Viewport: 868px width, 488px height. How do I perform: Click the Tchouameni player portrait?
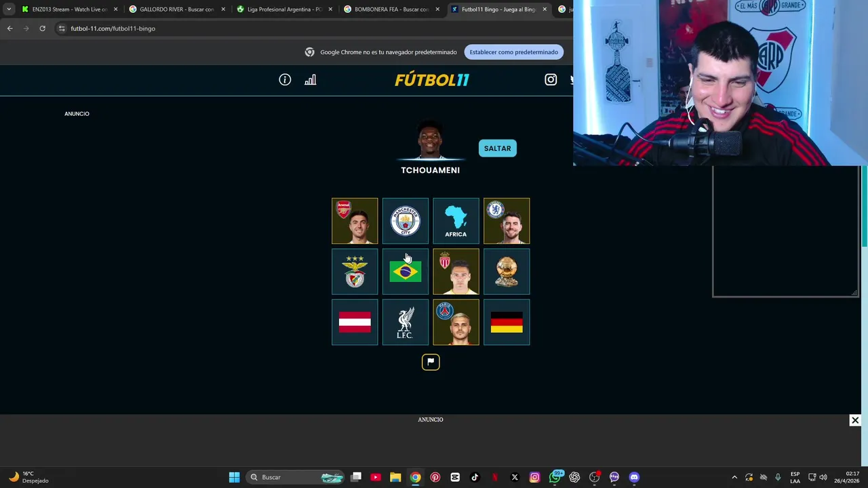coord(430,140)
